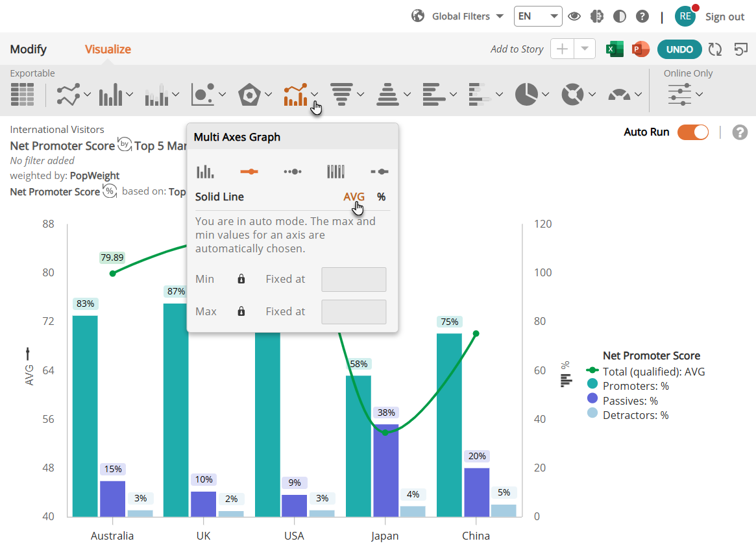Image resolution: width=756 pixels, height=550 pixels.
Task: Export to PowerPoint icon
Action: click(640, 49)
